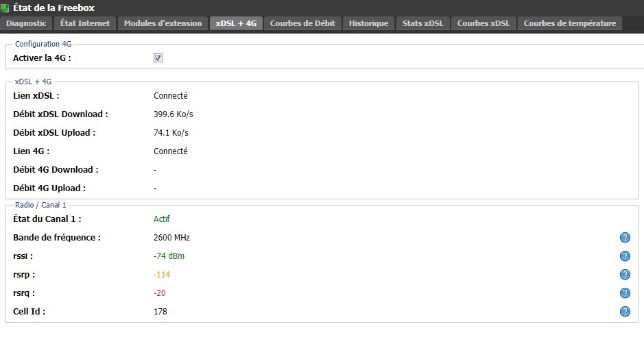Show the Courbes xDSL tab
644x346 pixels.
click(484, 23)
